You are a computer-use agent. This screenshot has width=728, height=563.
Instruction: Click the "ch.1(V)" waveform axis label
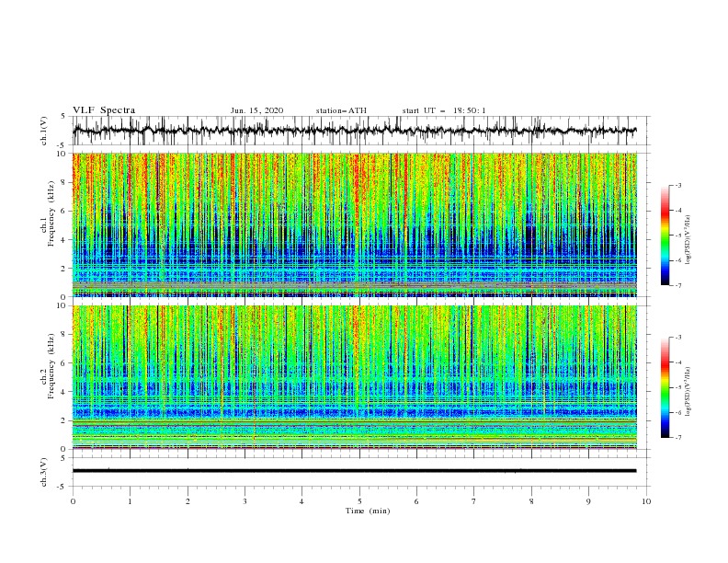click(x=44, y=131)
